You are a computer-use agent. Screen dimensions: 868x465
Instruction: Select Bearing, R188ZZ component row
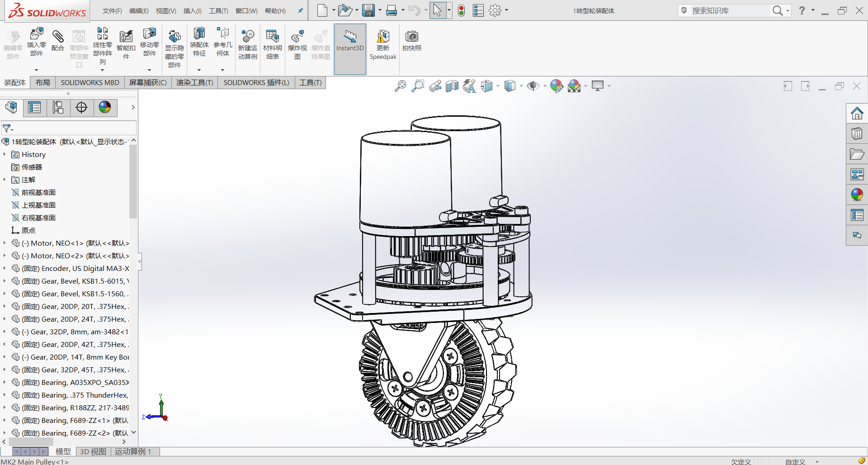click(70, 408)
